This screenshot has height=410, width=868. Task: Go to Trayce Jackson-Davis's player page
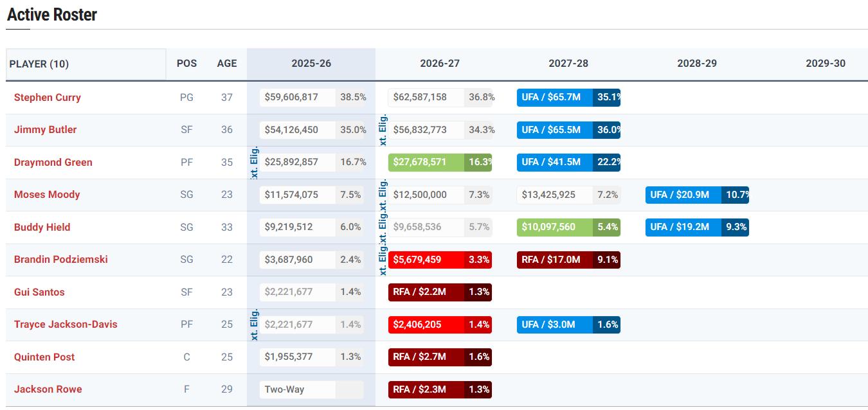pyautogui.click(x=66, y=325)
